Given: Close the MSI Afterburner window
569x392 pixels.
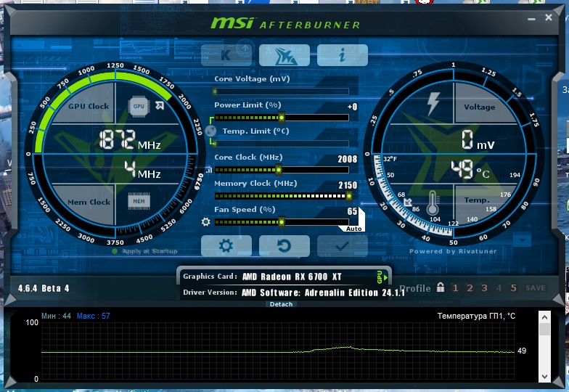Looking at the screenshot, I should pos(549,17).
